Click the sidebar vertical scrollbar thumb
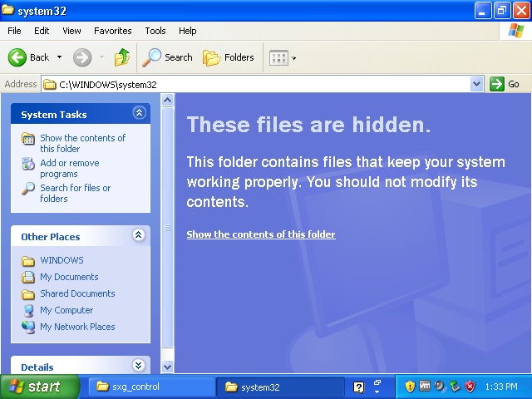Image resolution: width=532 pixels, height=399 pixels. 168,227
